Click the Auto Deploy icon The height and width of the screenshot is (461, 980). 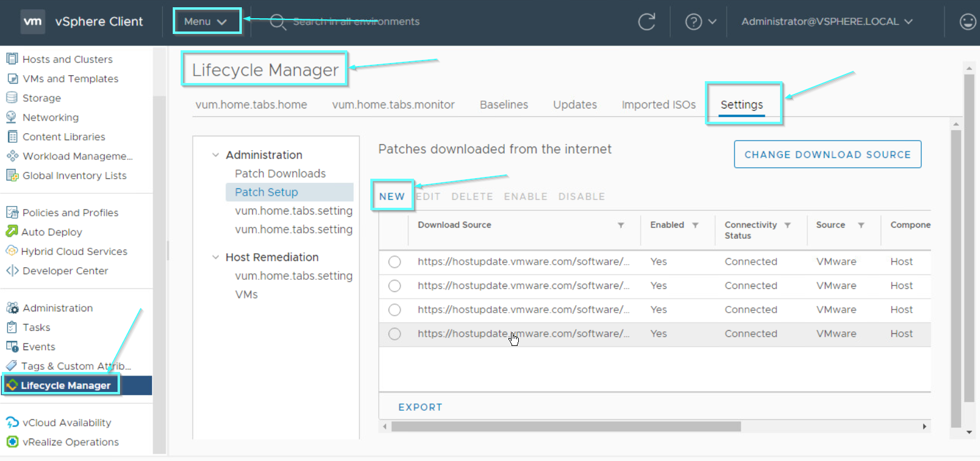pyautogui.click(x=12, y=231)
